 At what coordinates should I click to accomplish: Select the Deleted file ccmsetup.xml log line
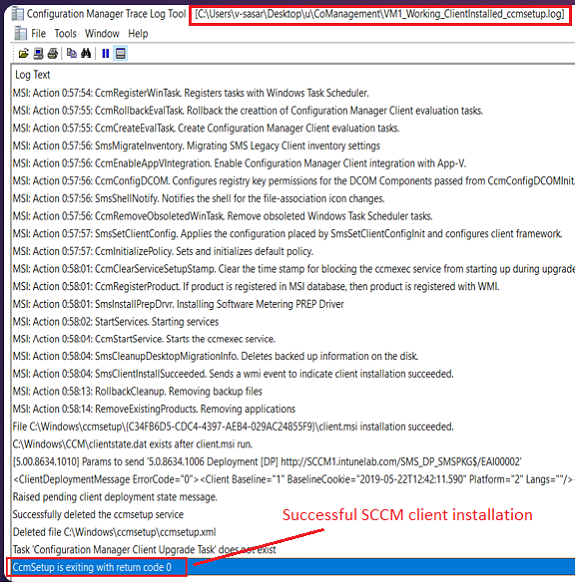pos(293,532)
